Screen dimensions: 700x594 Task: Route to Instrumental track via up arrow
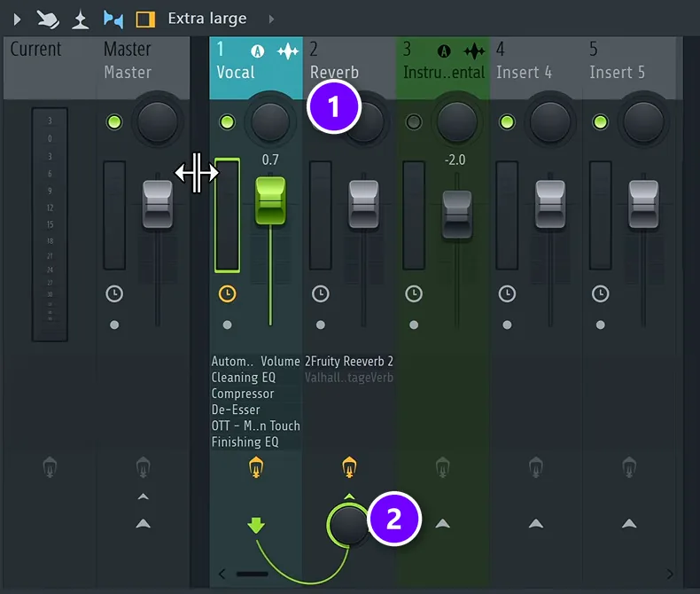pyautogui.click(x=442, y=523)
